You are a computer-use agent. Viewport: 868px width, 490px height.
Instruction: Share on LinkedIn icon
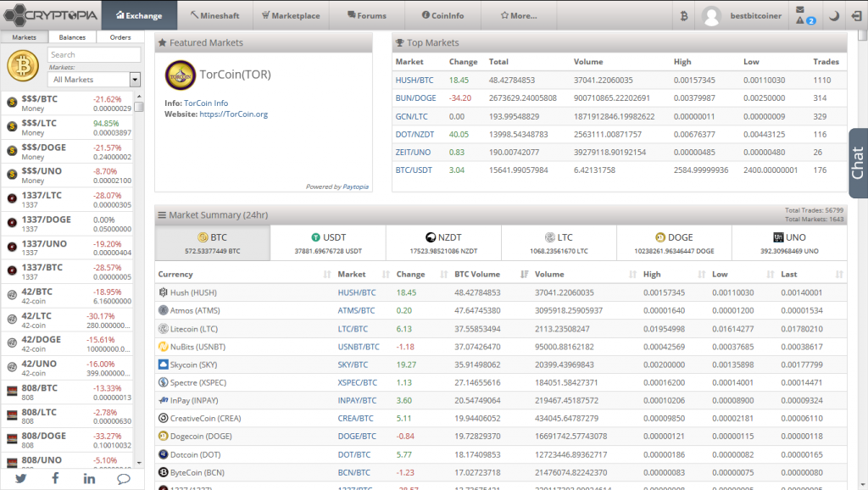click(89, 478)
